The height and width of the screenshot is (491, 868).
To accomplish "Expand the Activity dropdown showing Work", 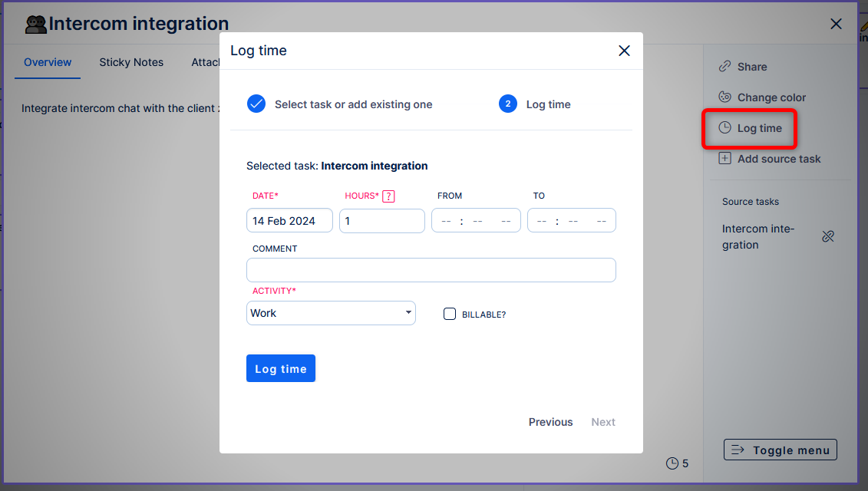I will point(331,313).
